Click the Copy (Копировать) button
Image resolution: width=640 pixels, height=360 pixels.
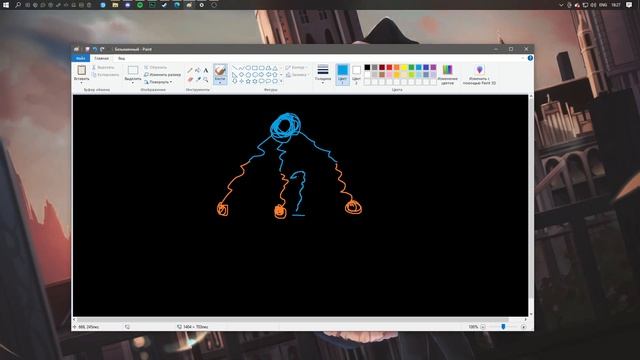pyautogui.click(x=105, y=75)
